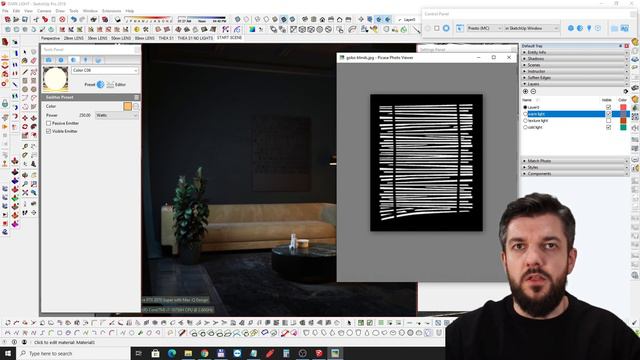Click the Windows Start button
This screenshot has width=640, height=360.
click(x=7, y=353)
